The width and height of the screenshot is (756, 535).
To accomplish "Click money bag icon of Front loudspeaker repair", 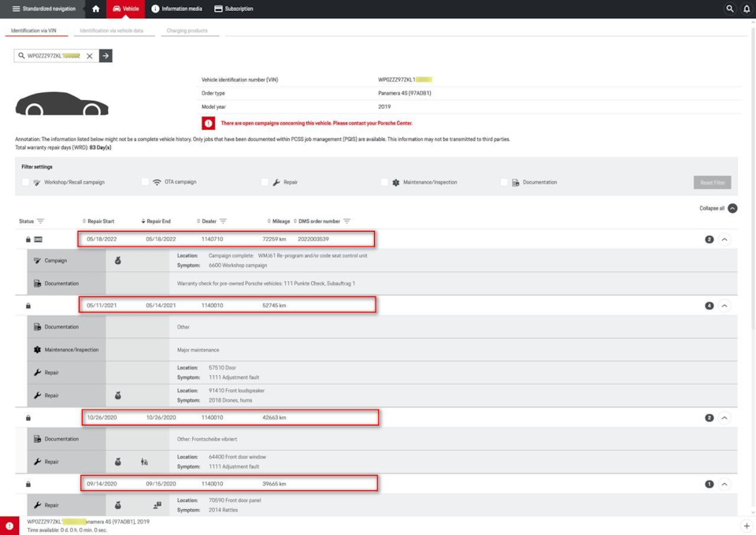I will click(117, 396).
